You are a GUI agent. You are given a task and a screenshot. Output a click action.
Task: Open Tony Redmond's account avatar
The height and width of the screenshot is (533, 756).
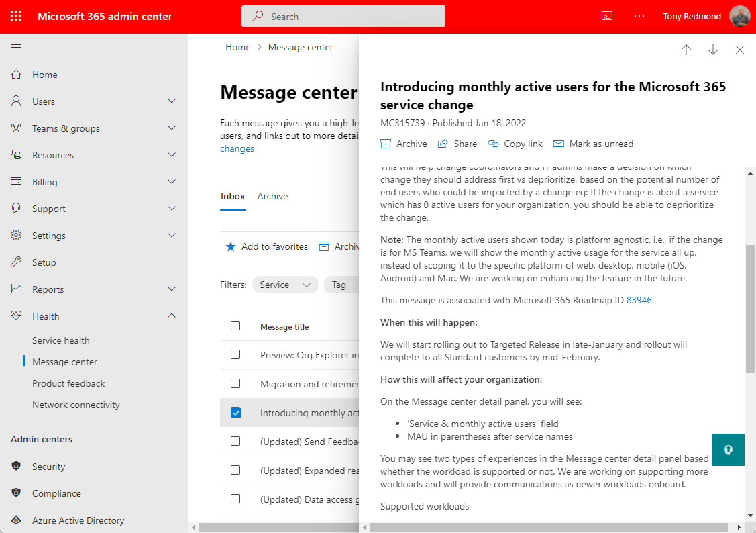[740, 16]
